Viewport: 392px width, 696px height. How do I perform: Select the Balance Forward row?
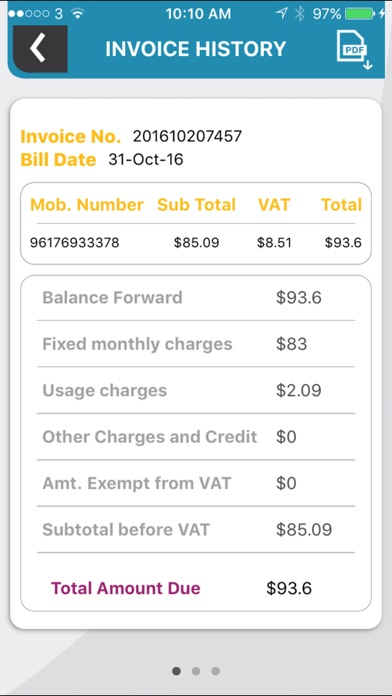tap(196, 297)
